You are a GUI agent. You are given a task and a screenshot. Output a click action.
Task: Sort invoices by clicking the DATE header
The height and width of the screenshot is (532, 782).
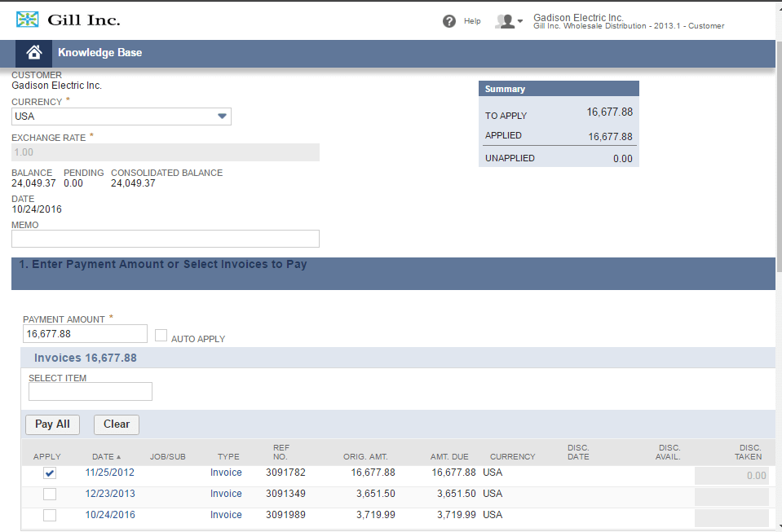point(103,456)
